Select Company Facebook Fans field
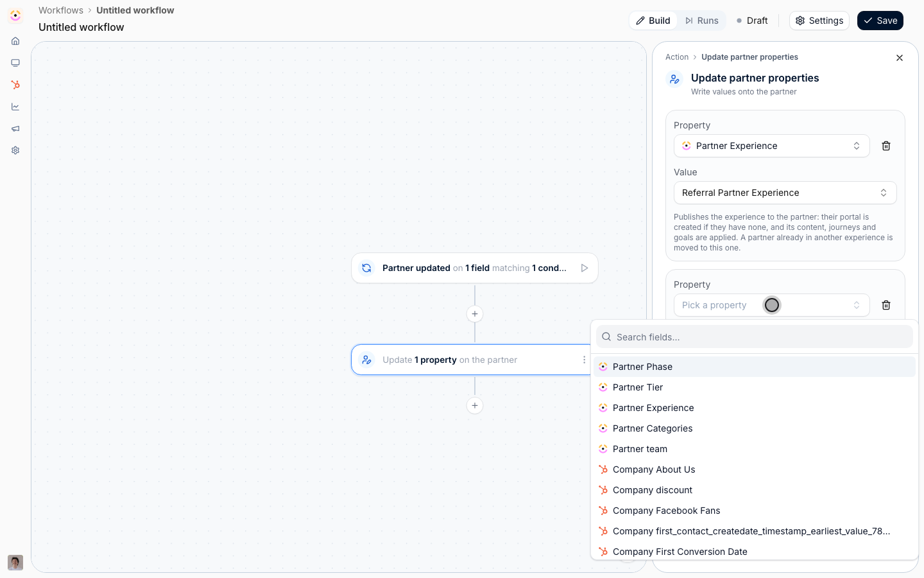924x578 pixels. click(x=755, y=511)
